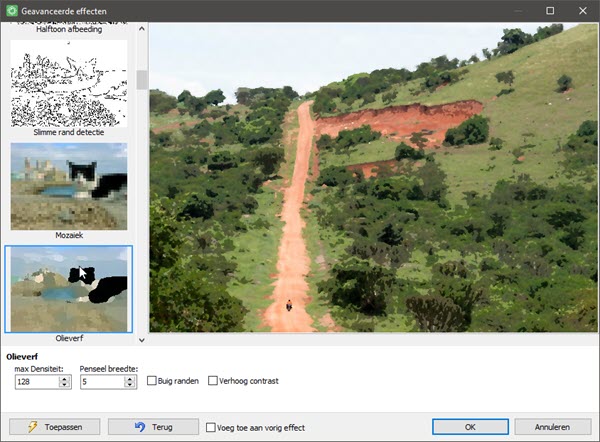
Task: Click the effects list scroll up arrow
Action: [x=142, y=28]
